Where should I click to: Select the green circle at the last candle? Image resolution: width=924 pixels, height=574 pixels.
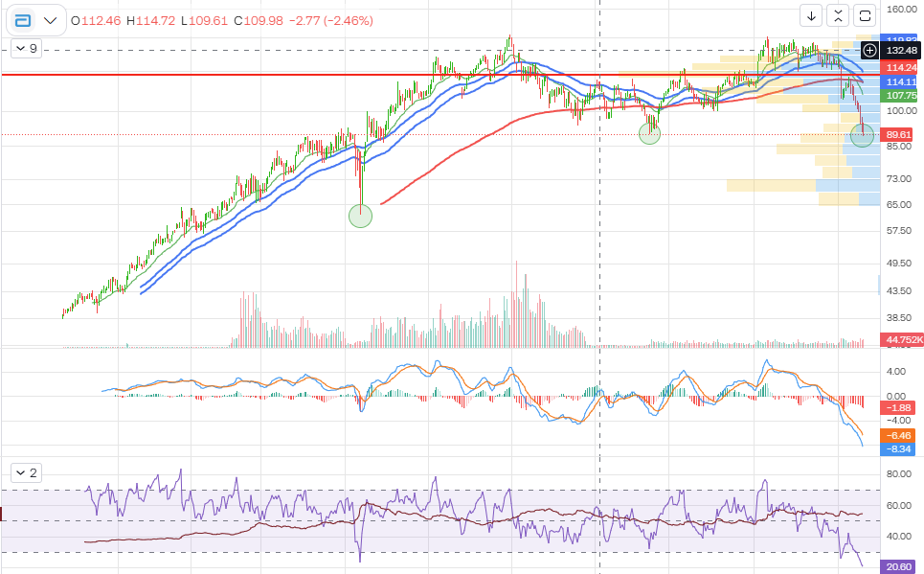[x=863, y=136]
